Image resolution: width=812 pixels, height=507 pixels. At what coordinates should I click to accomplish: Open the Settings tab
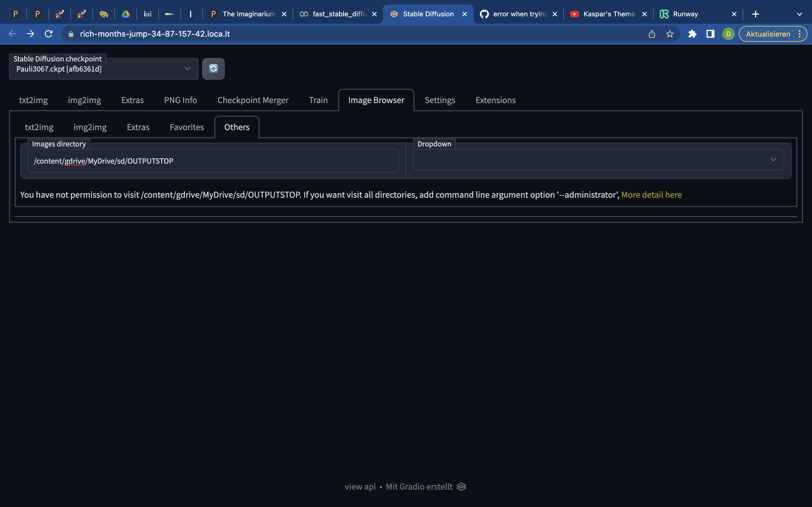click(x=440, y=100)
